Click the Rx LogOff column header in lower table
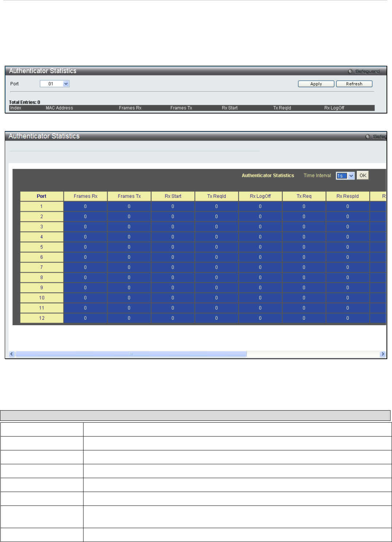 (x=260, y=196)
